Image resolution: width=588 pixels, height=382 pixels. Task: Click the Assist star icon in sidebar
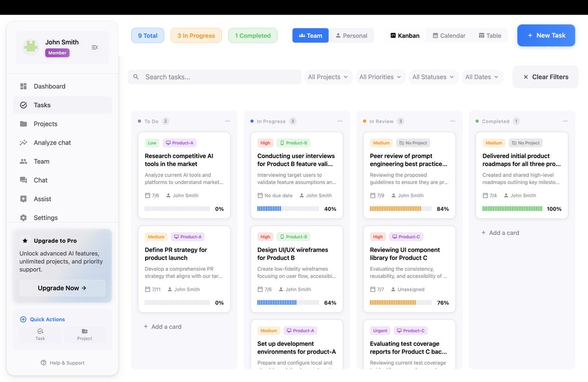click(24, 199)
